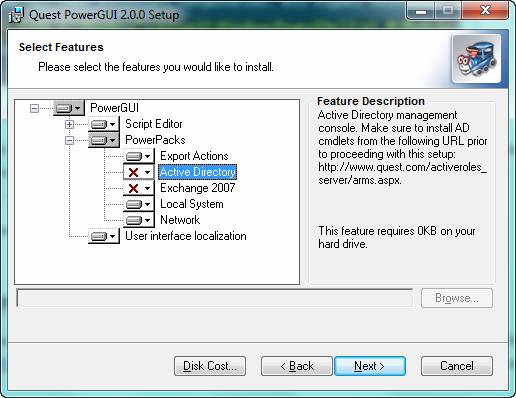Select the Network feature label

(180, 220)
